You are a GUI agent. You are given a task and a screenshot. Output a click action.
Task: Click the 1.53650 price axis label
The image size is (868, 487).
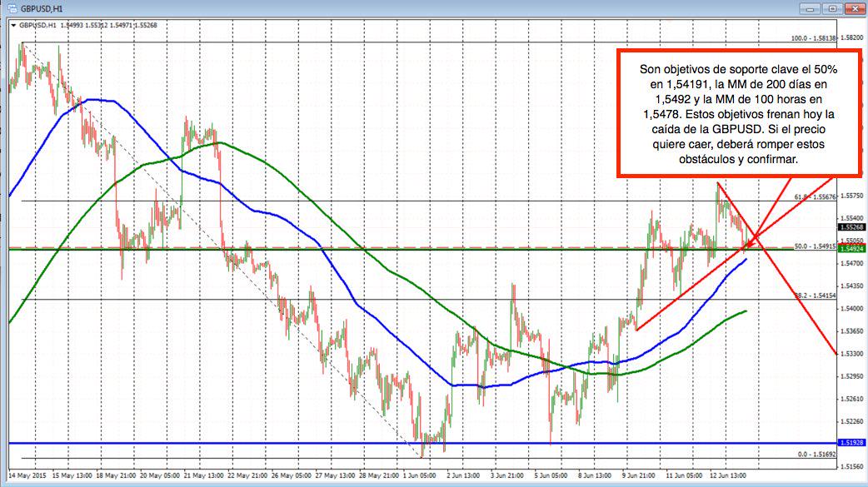coord(852,331)
